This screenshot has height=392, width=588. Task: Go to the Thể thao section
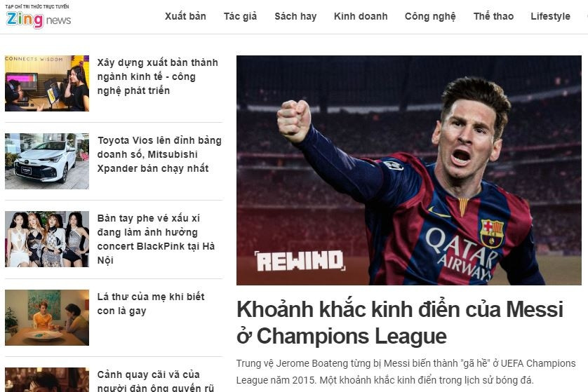tap(493, 17)
